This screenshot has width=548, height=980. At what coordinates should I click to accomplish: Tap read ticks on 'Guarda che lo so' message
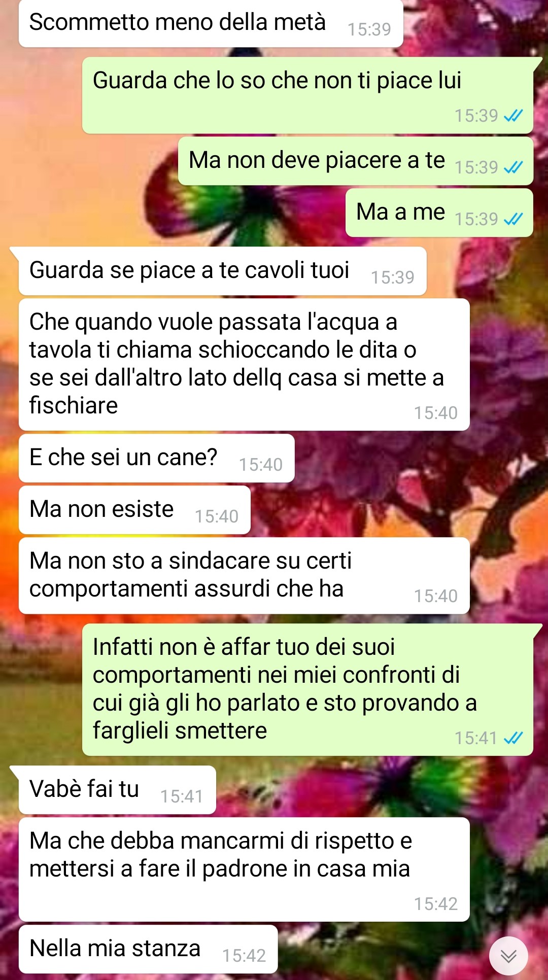point(513,116)
